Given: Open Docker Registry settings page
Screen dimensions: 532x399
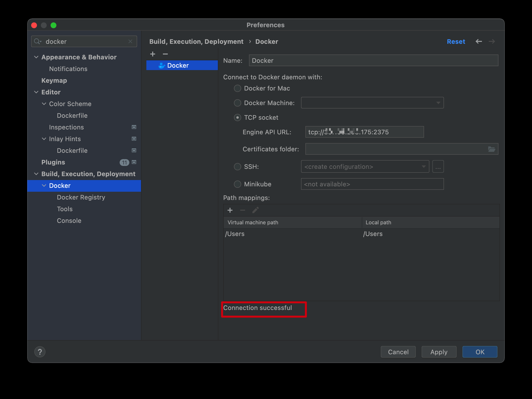Looking at the screenshot, I should point(81,197).
